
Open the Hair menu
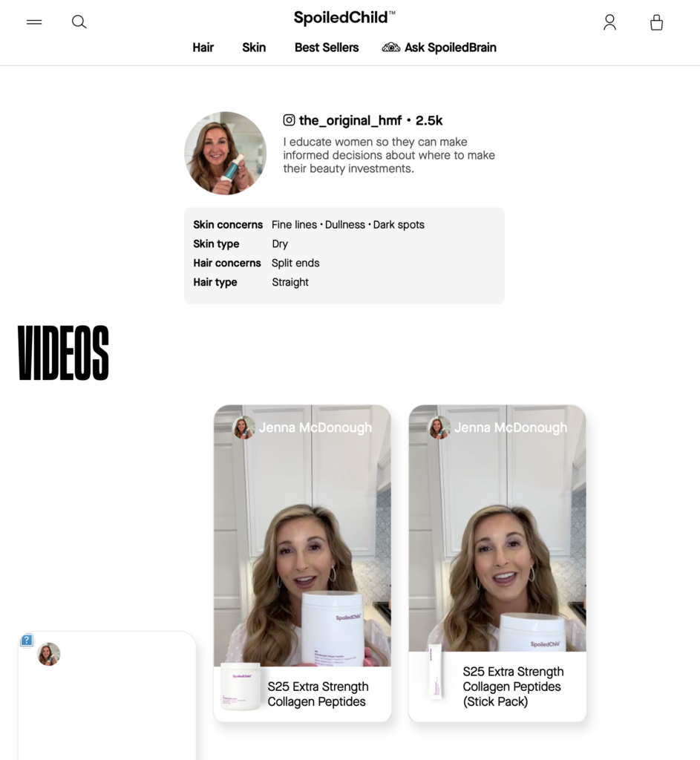tap(203, 47)
